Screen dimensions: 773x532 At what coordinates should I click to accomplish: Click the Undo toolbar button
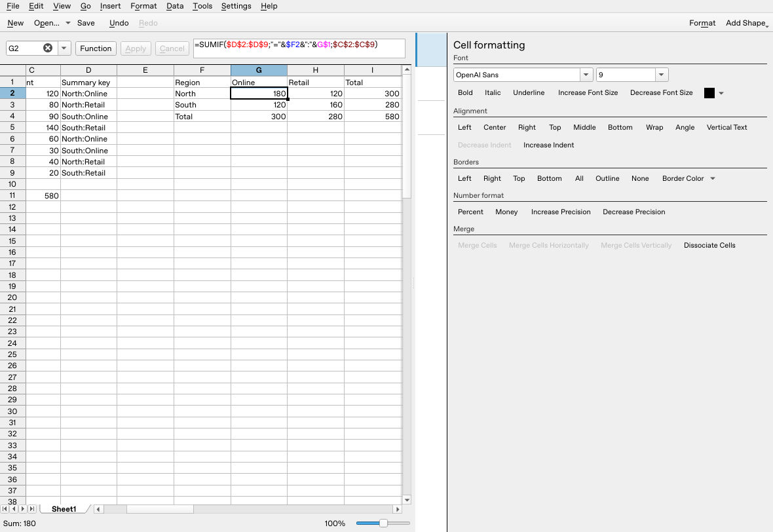coord(119,23)
